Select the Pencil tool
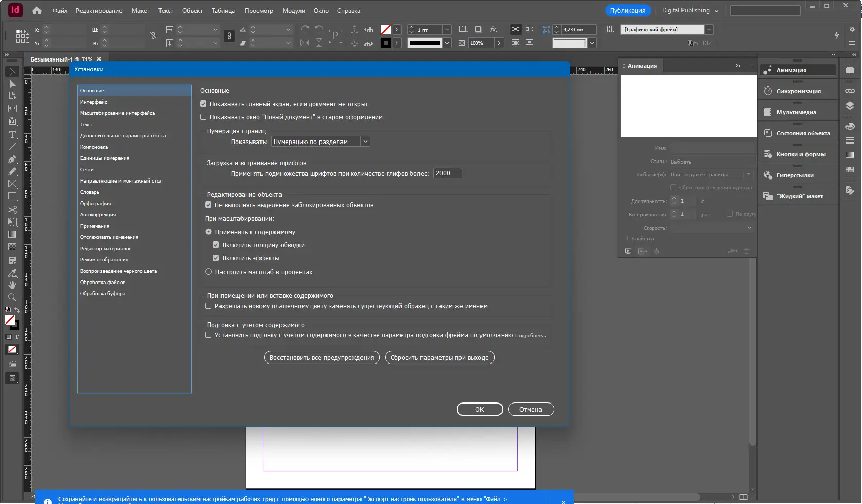This screenshot has width=862, height=504. tap(12, 171)
